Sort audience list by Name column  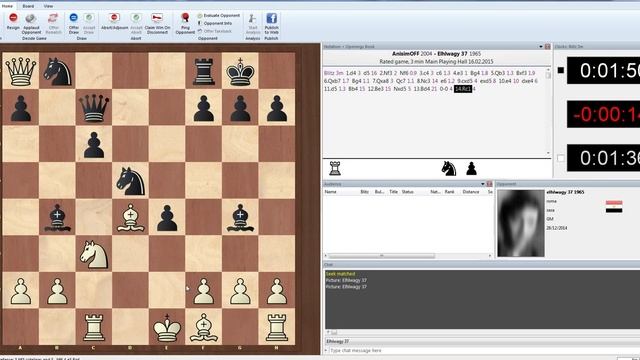coord(330,192)
